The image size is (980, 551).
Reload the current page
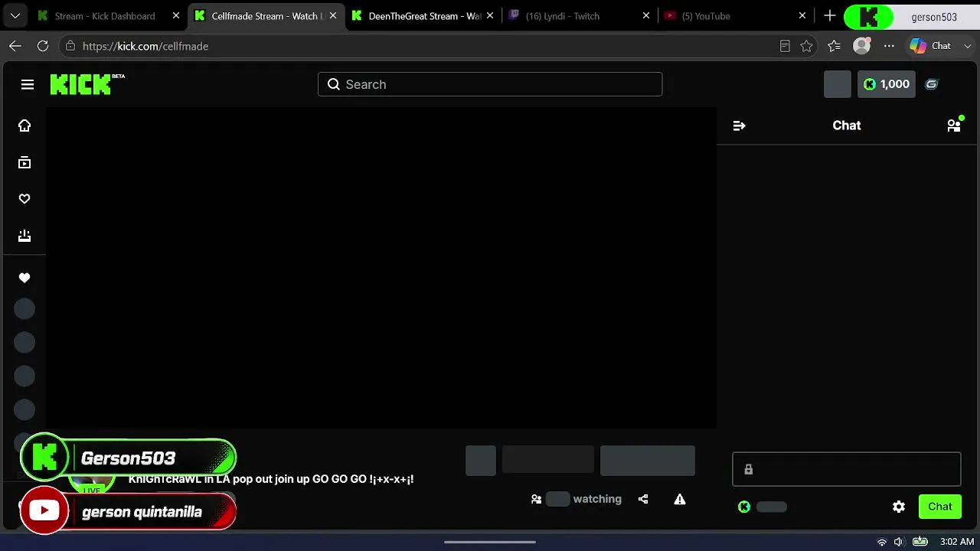(43, 46)
